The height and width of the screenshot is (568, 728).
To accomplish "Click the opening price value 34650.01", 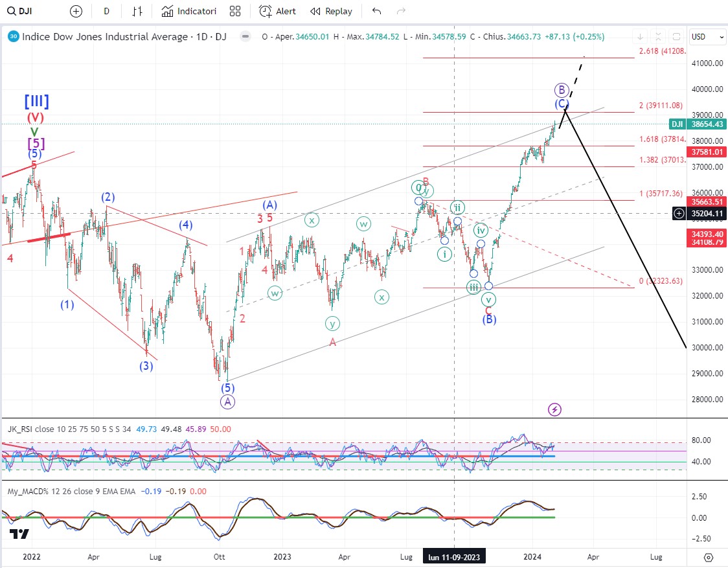I will click(x=312, y=37).
